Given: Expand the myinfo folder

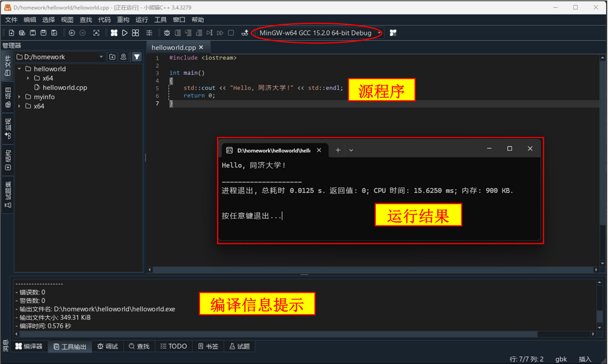Looking at the screenshot, I should coord(19,97).
